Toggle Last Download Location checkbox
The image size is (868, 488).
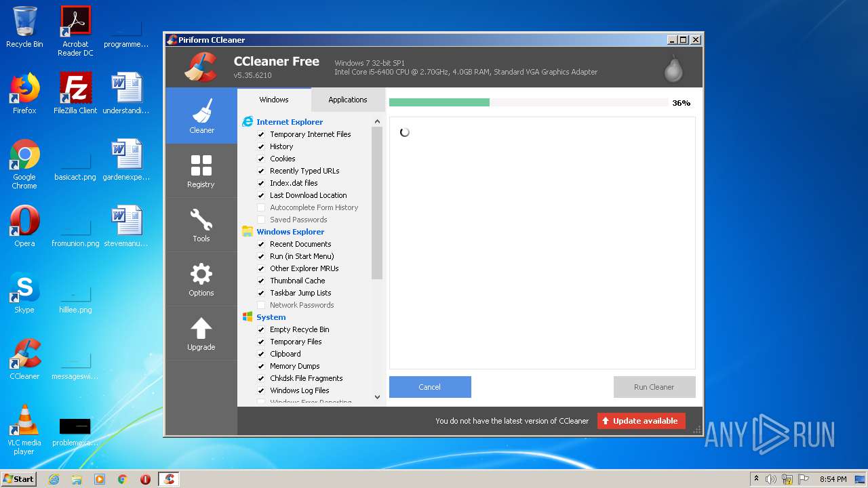click(261, 195)
